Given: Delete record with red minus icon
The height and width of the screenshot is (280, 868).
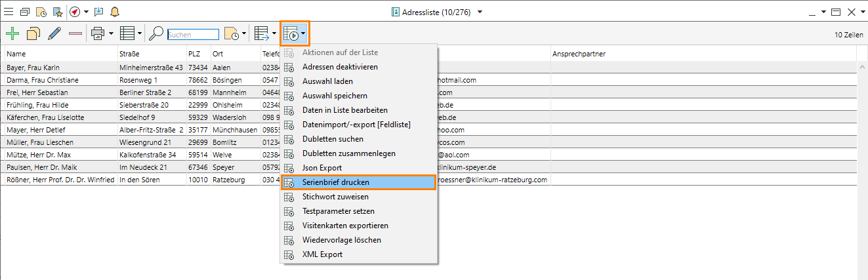Looking at the screenshot, I should pyautogui.click(x=75, y=33).
